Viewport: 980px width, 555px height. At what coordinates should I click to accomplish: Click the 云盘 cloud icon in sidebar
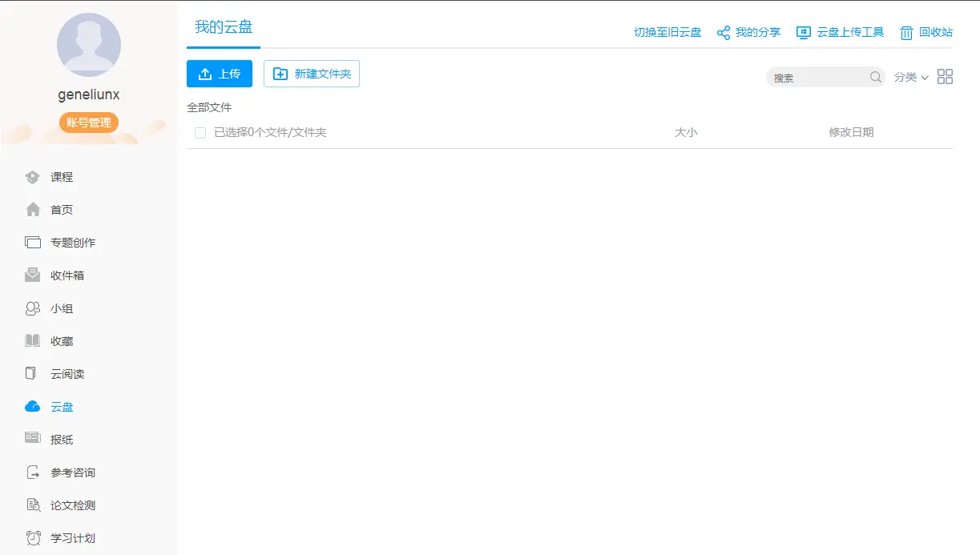tap(33, 407)
